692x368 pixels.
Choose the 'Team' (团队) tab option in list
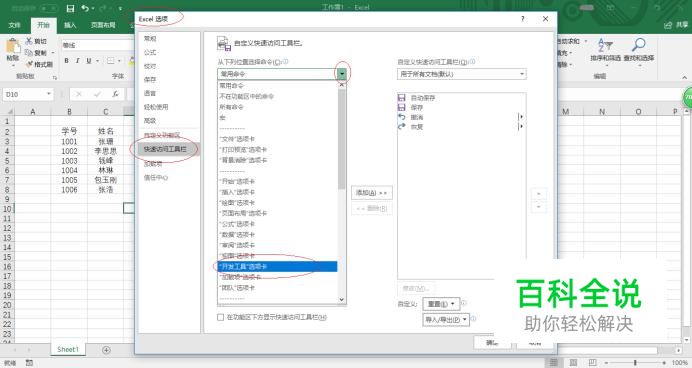[278, 288]
